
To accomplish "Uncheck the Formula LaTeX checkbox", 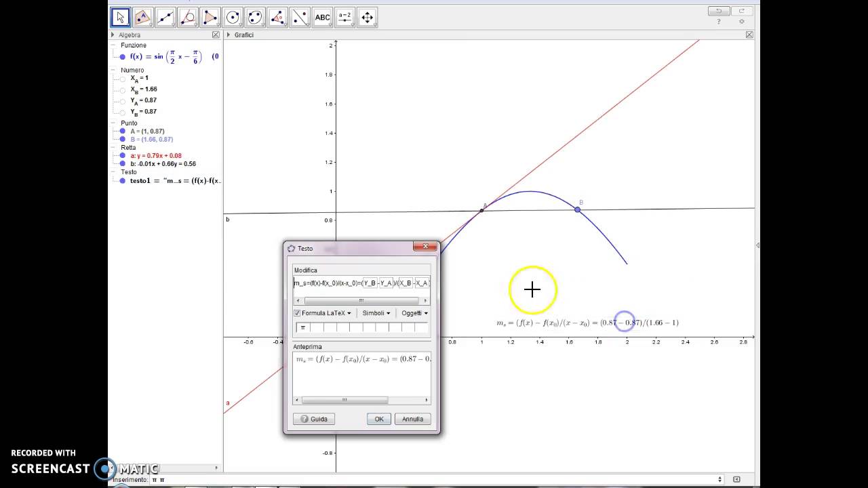I will coord(297,313).
